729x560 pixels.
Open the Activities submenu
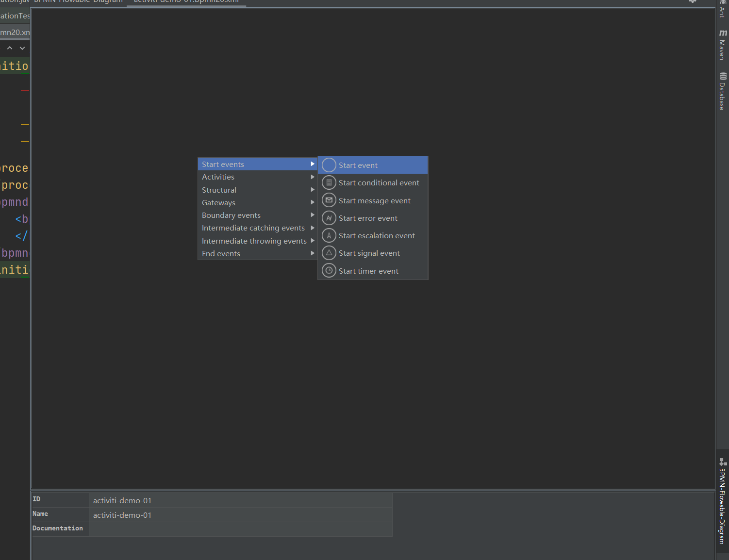258,177
